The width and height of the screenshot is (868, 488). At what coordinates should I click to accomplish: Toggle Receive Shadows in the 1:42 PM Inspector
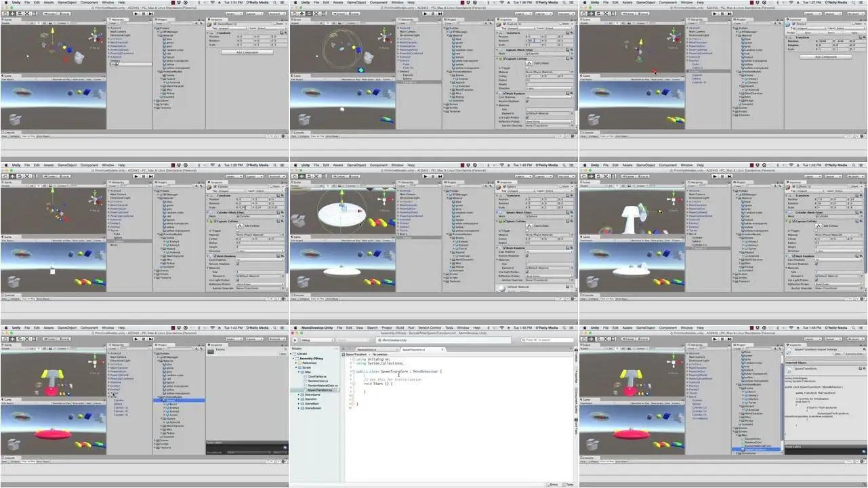[817, 264]
